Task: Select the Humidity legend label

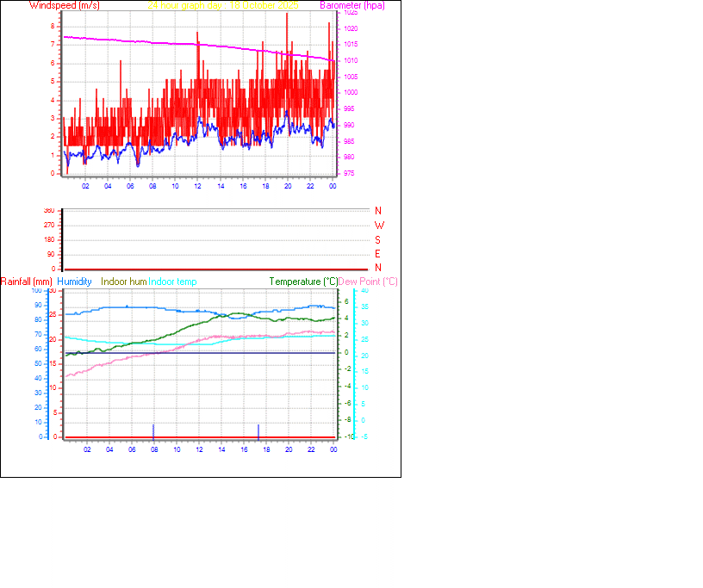Action: point(74,282)
